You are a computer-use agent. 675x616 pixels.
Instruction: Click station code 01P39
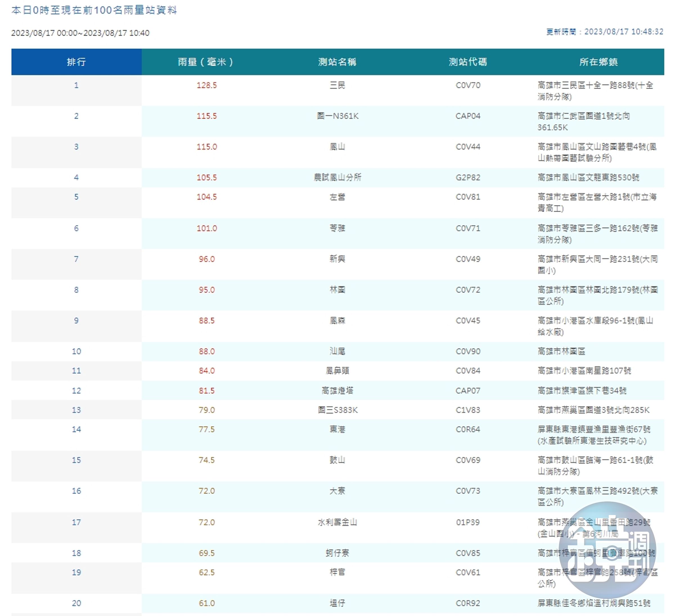[468, 523]
